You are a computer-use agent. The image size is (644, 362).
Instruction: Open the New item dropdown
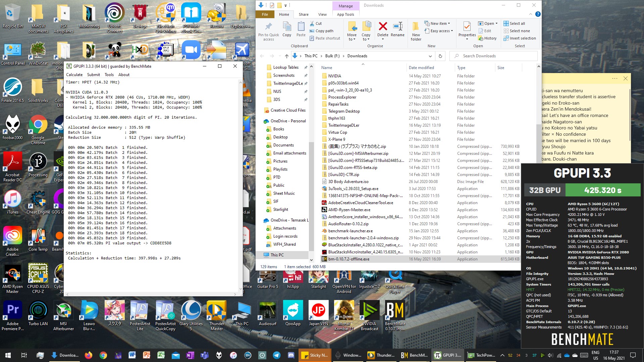[x=437, y=23]
